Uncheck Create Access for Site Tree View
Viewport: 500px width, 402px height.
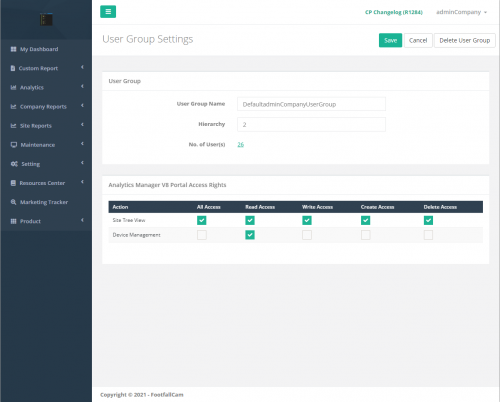click(366, 220)
